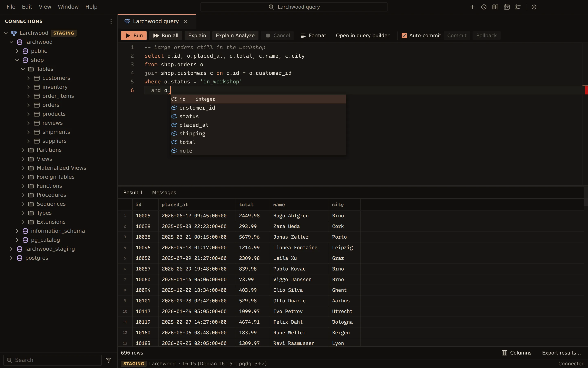Toggle light theme with sun icon
Screen dimensions: 588x368
coord(534,7)
